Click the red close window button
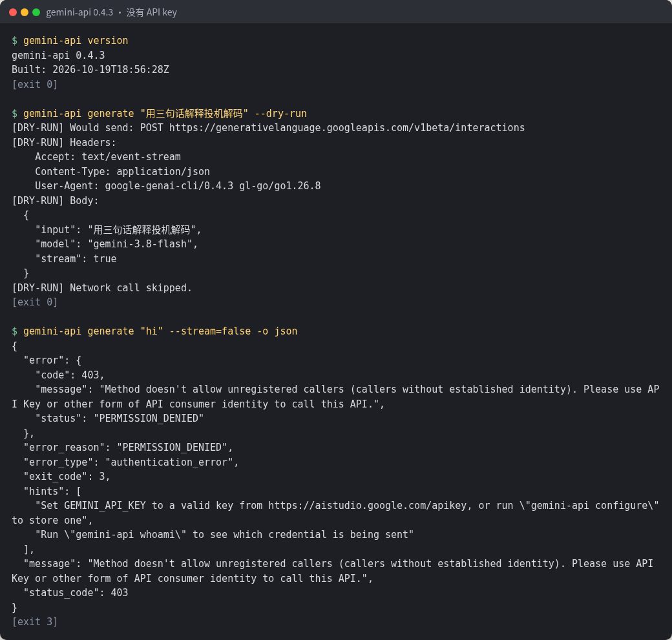The height and width of the screenshot is (640, 672). [x=13, y=12]
